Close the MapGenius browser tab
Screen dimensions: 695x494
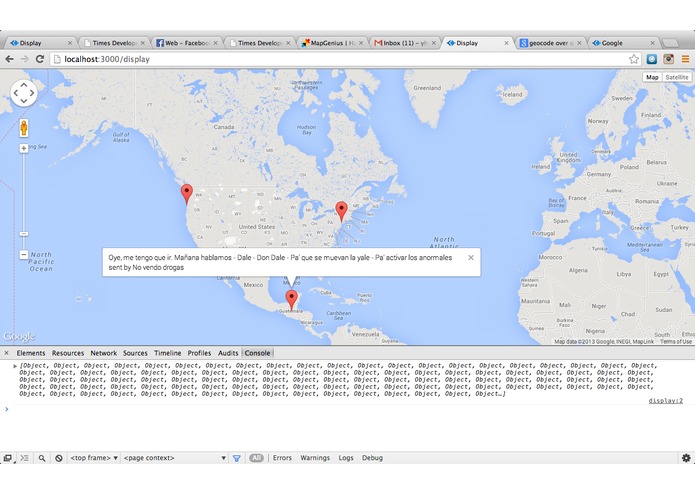361,43
